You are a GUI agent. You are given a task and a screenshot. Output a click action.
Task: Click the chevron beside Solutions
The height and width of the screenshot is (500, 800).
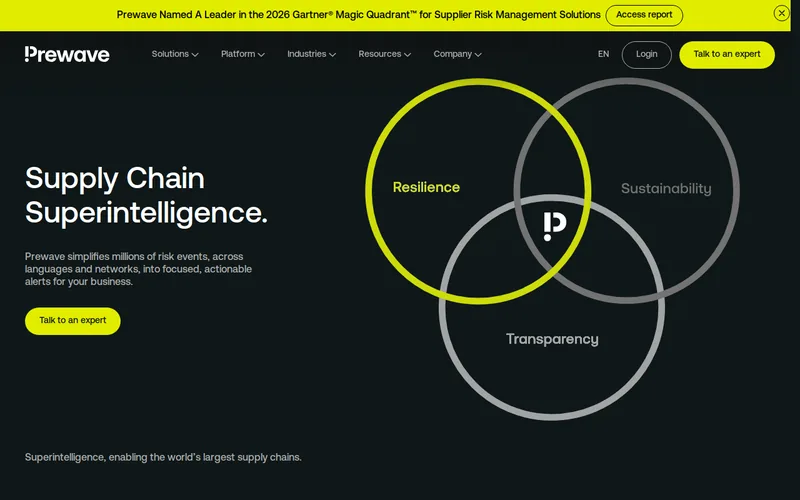coord(195,55)
